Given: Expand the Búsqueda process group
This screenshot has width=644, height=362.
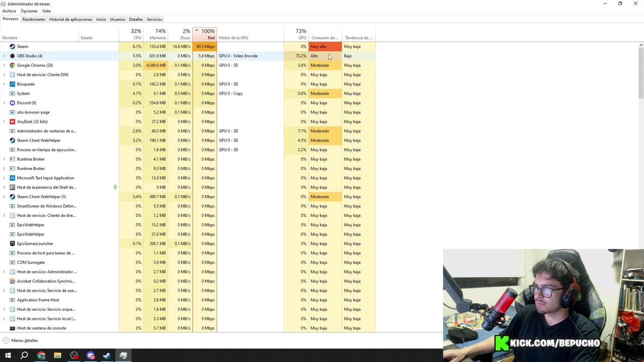Looking at the screenshot, I should coord(5,84).
